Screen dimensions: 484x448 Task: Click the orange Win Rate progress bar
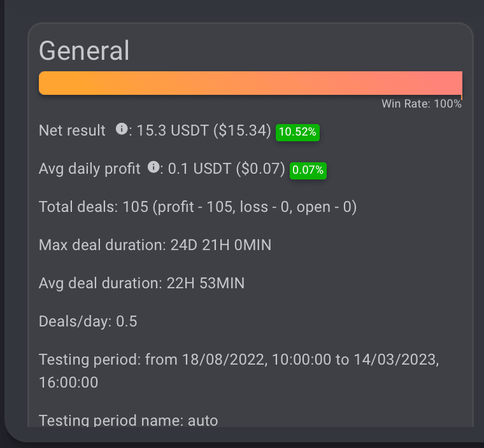pos(250,83)
